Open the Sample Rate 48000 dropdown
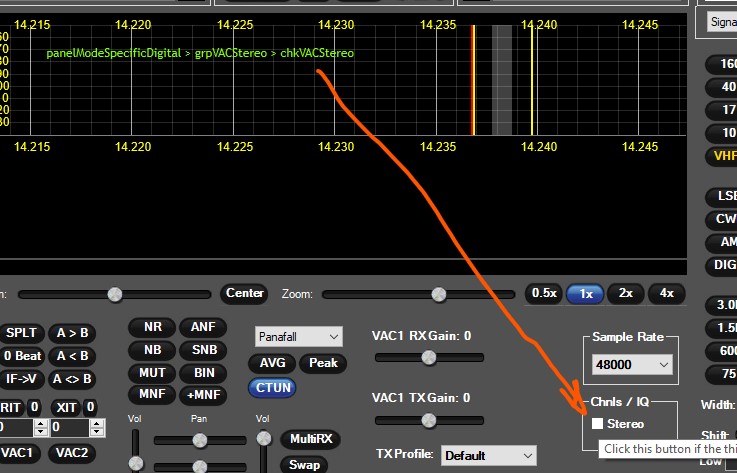Image resolution: width=737 pixels, height=473 pixels. [630, 365]
